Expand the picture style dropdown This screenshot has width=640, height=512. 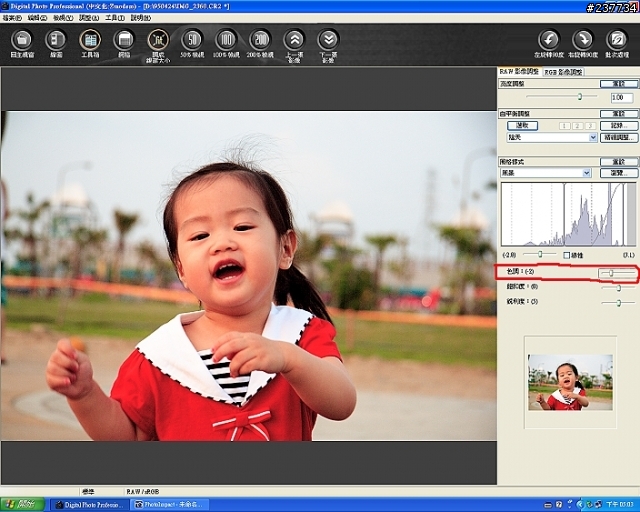click(x=587, y=173)
